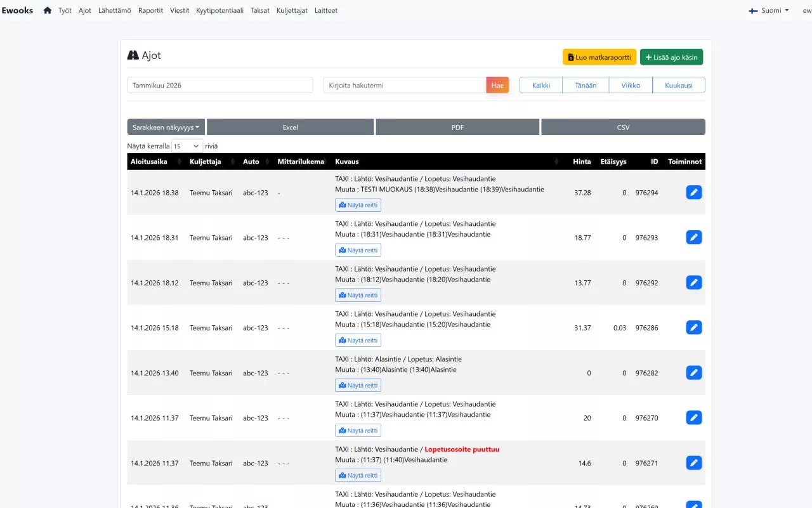Viewport: 812px width, 508px height.
Task: Select the Tänään time filter
Action: click(x=586, y=85)
